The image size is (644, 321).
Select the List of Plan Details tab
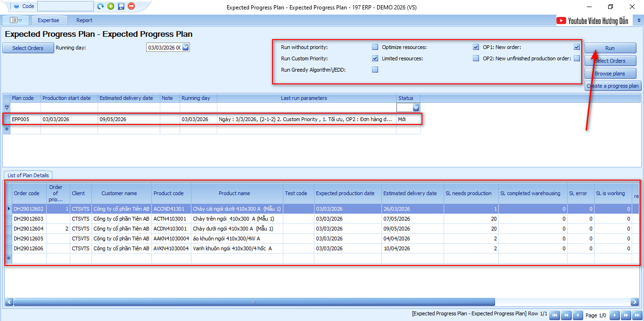(28, 175)
